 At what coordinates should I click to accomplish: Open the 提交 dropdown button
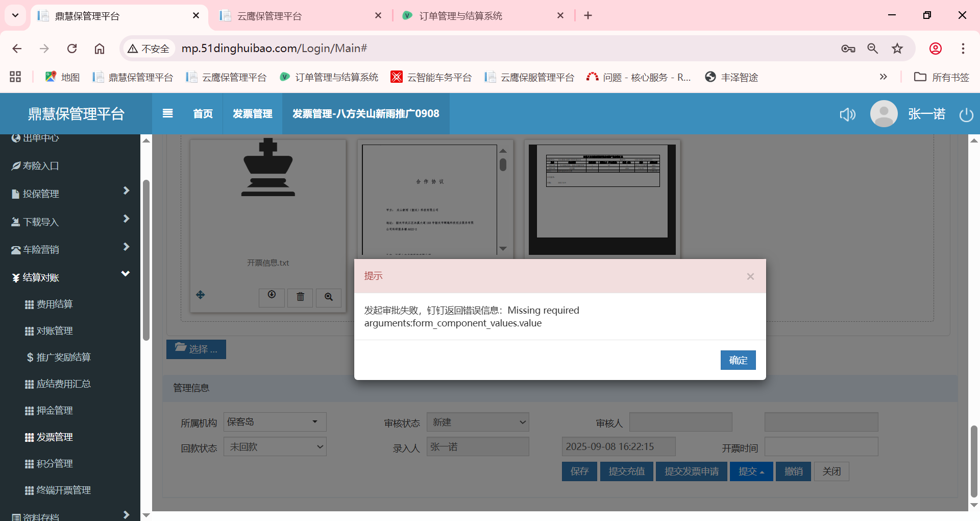(751, 471)
